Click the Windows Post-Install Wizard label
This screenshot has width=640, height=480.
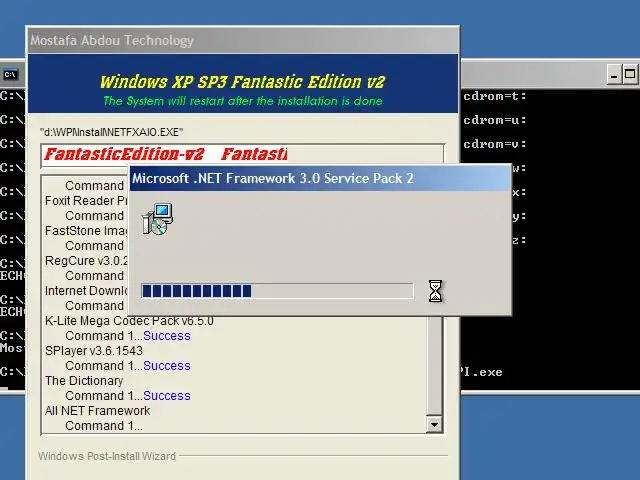pos(107,456)
